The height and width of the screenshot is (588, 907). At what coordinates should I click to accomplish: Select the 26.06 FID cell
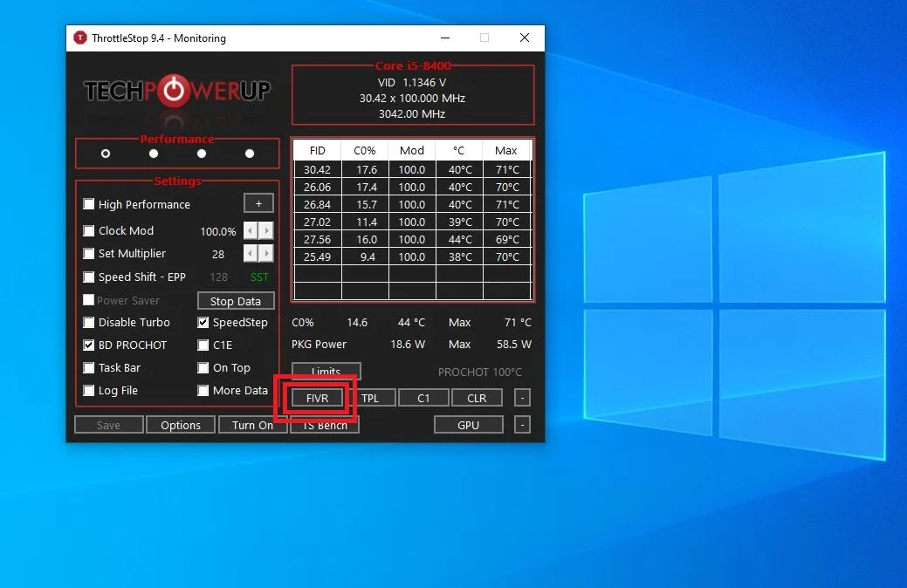pos(318,187)
